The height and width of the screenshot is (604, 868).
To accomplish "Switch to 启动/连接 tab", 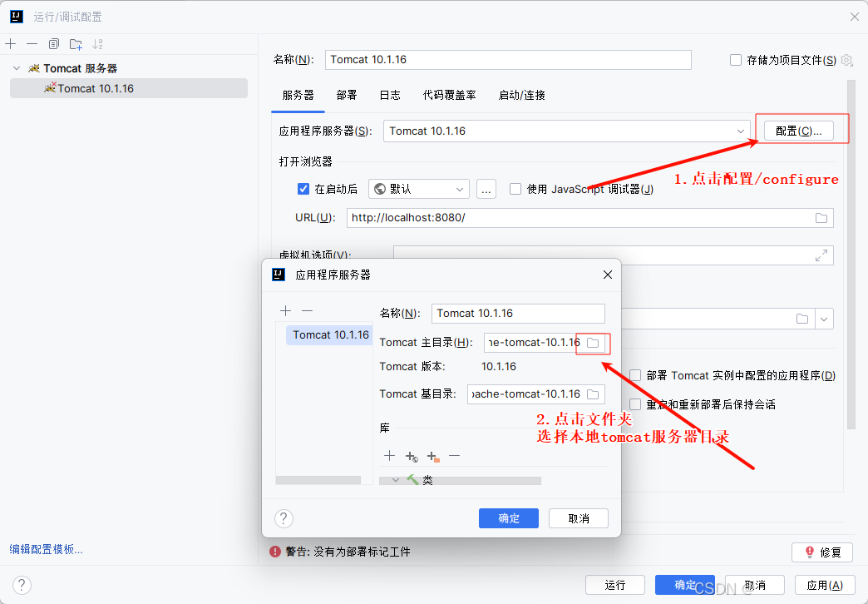I will [x=521, y=96].
